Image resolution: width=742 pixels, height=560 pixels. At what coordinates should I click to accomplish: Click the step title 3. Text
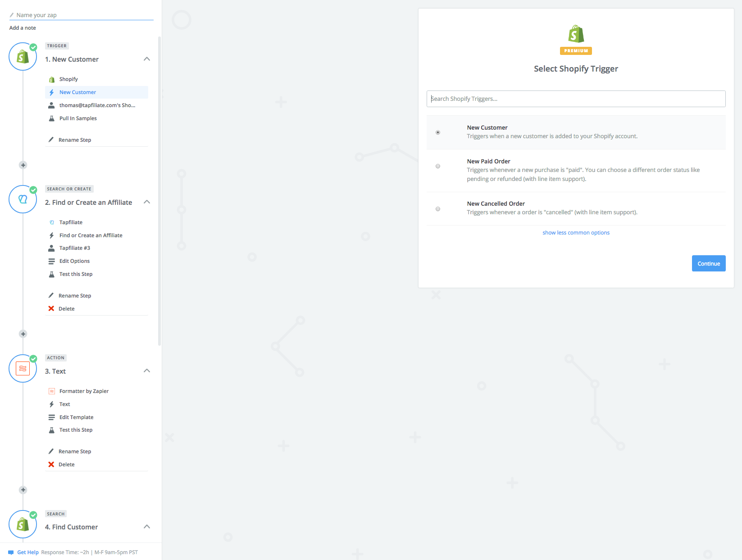click(55, 371)
